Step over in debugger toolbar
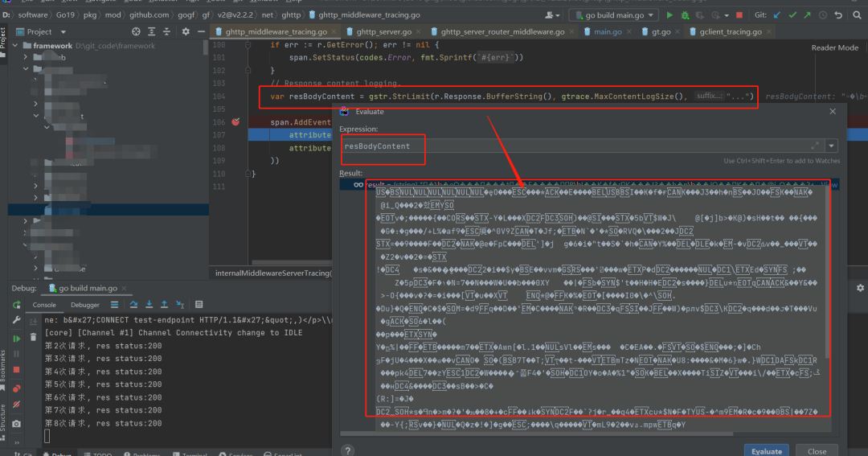868x456 pixels. point(133,304)
